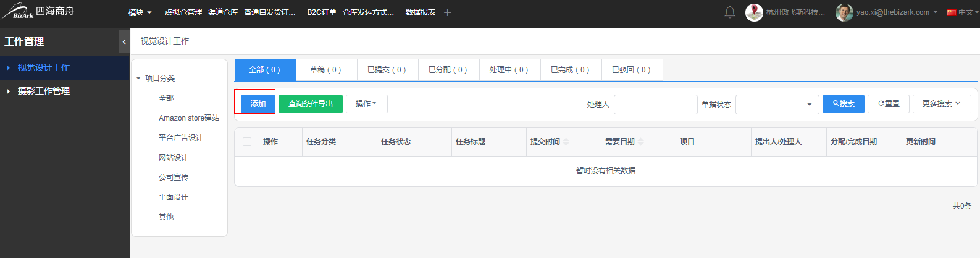The height and width of the screenshot is (258, 980).
Task: Open the 中文 language dropdown
Action: (968, 12)
